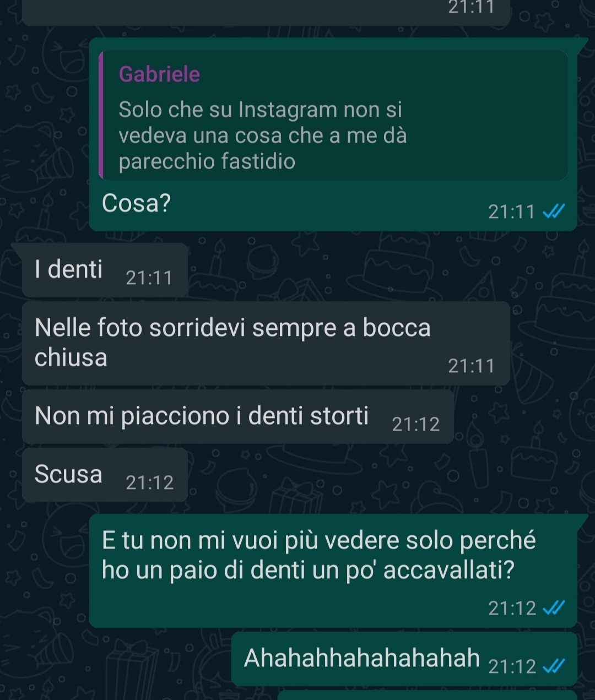
Task: Tap the "Cosa?" message bubble
Action: click(333, 134)
